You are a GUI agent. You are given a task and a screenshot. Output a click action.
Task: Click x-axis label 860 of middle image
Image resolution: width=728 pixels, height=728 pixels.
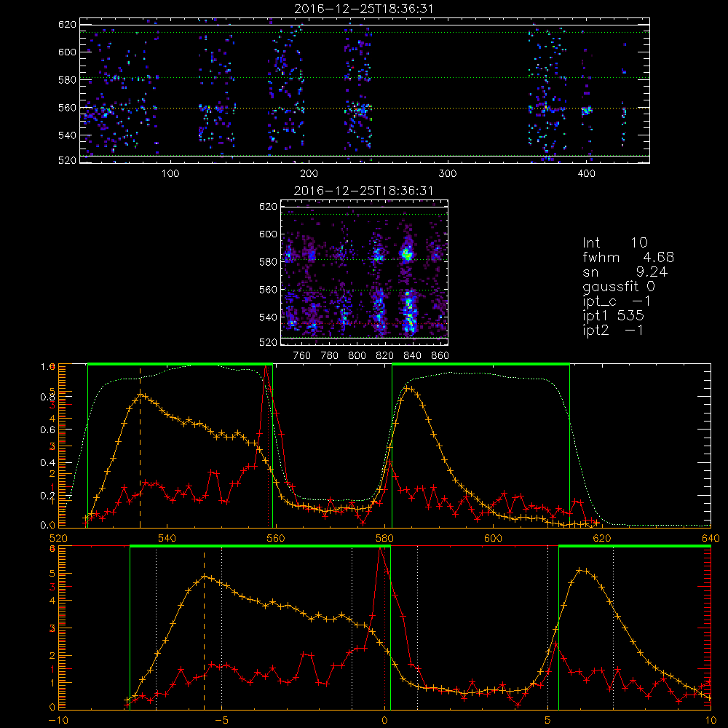coord(440,356)
